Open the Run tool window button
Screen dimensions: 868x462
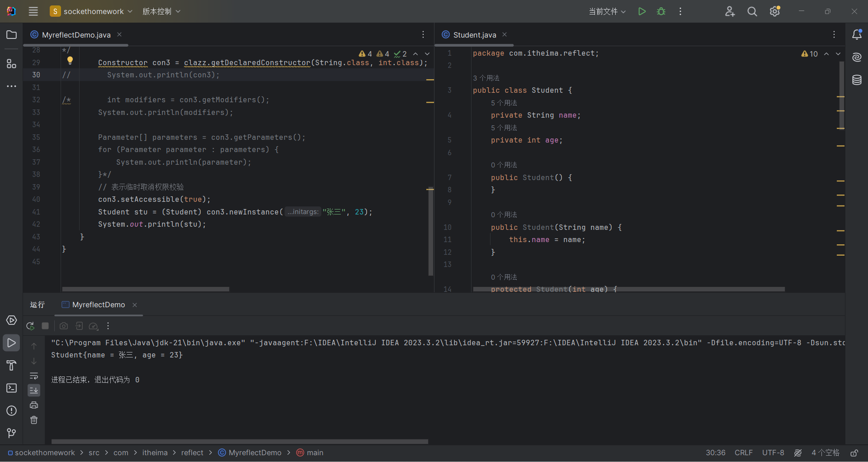click(12, 343)
